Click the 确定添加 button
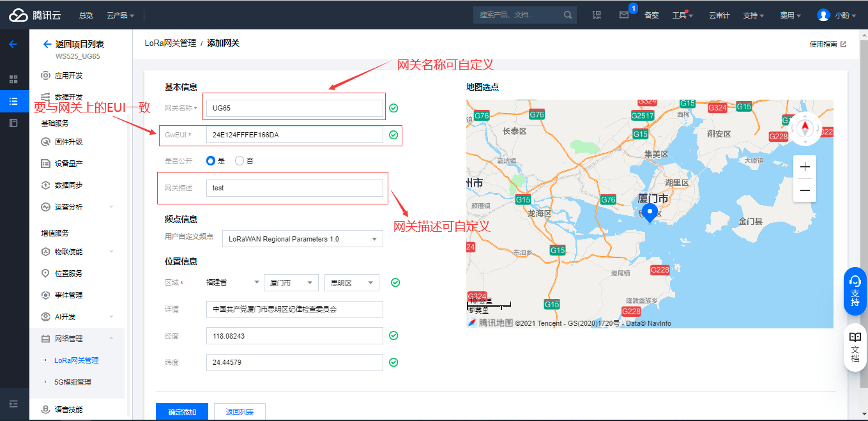868x421 pixels. coord(181,412)
